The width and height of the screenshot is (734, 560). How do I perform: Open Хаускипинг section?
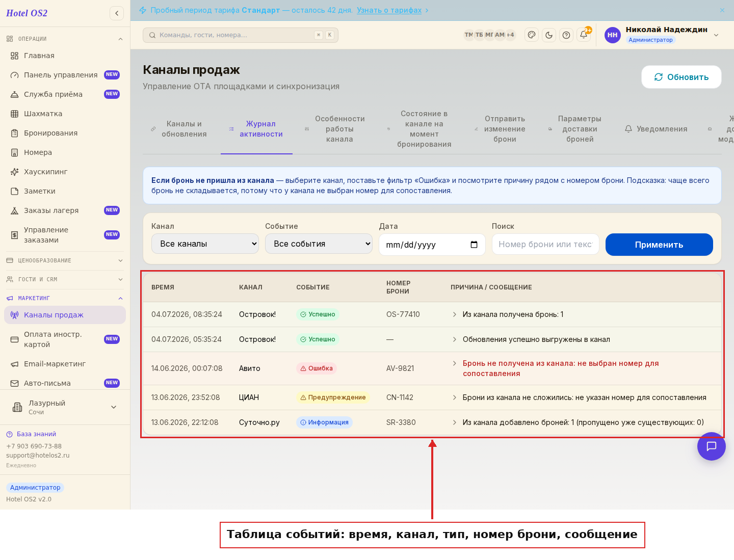[65, 172]
